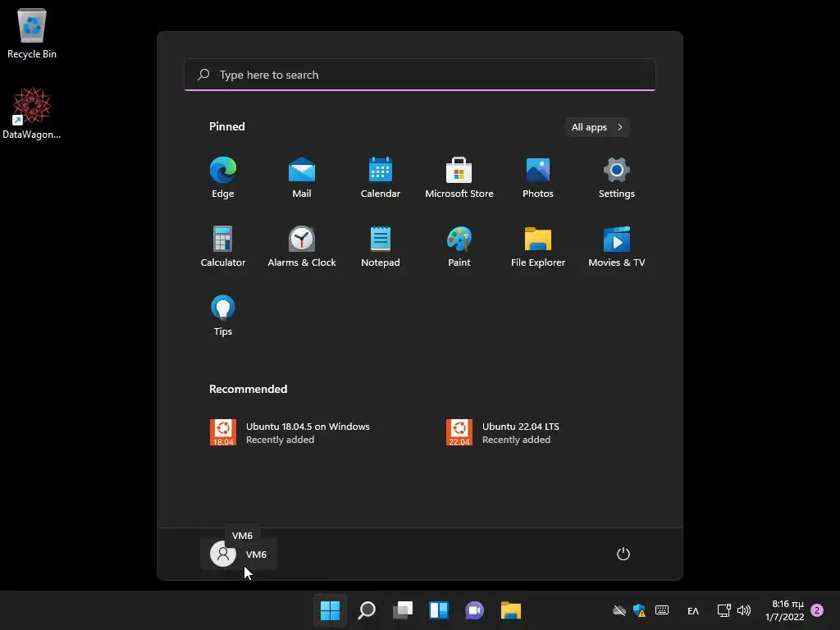Viewport: 840px width, 630px height.
Task: Launch the Photos app
Action: pos(538,178)
